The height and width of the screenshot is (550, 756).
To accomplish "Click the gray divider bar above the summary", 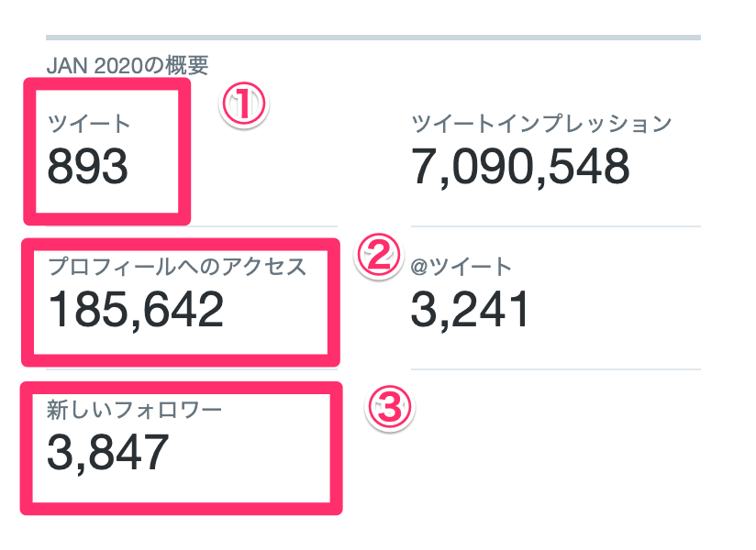I will point(373,38).
